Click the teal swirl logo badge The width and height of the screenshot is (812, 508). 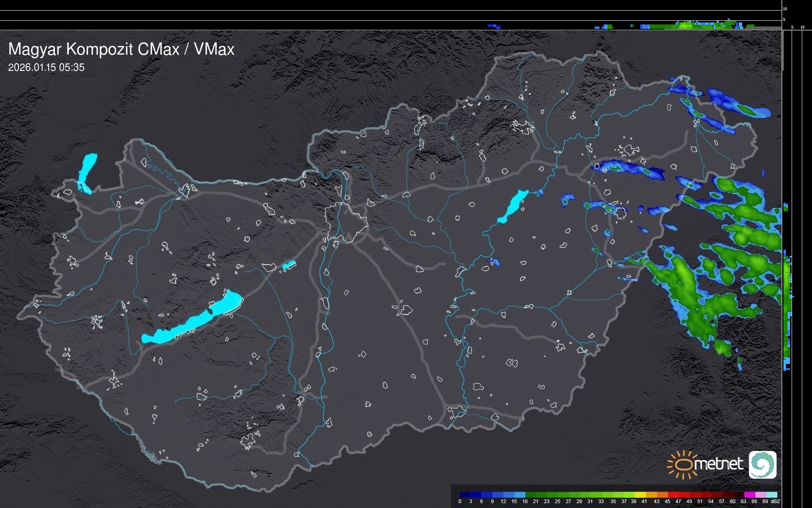click(x=762, y=464)
